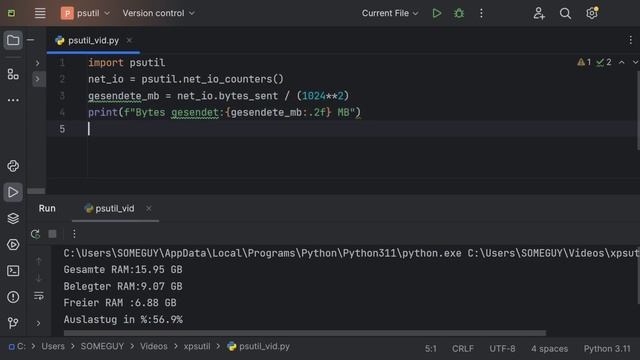Hide the project panel minus icon
The image size is (640, 360).
[x=31, y=40]
